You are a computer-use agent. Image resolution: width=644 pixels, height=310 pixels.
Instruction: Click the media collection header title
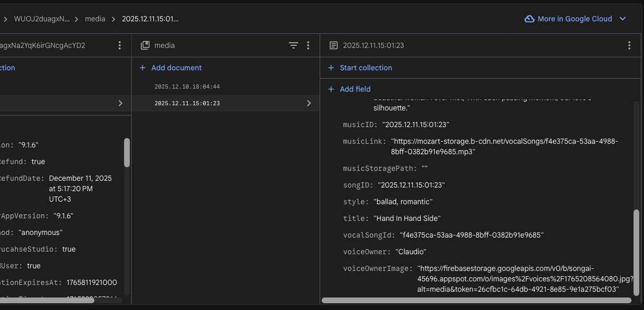point(164,45)
